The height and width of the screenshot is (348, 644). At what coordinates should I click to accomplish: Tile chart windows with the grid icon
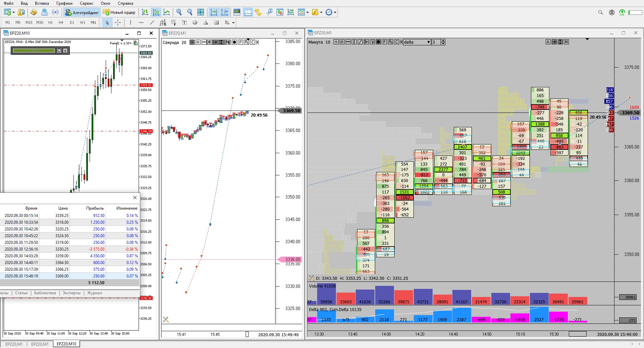point(201,12)
